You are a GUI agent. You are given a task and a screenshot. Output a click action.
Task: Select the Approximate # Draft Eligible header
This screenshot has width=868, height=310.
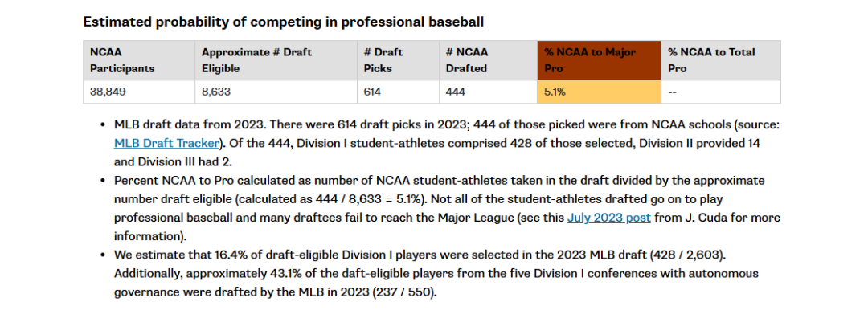coord(276,60)
